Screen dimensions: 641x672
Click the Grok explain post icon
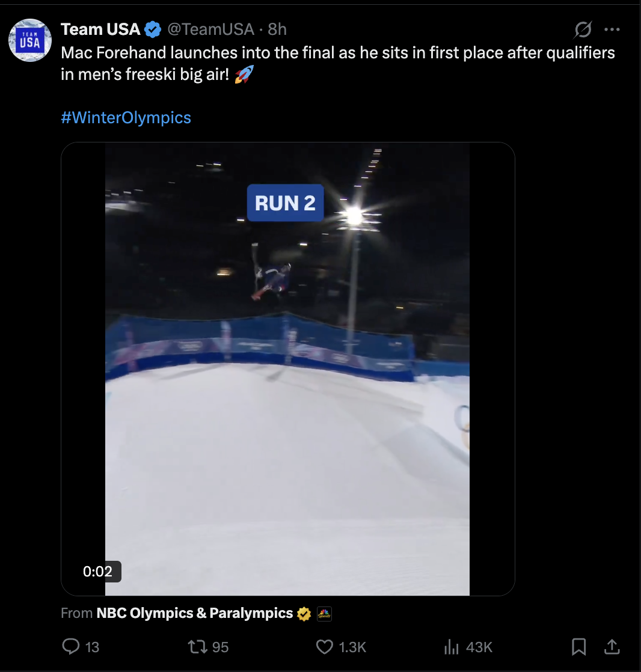[583, 29]
